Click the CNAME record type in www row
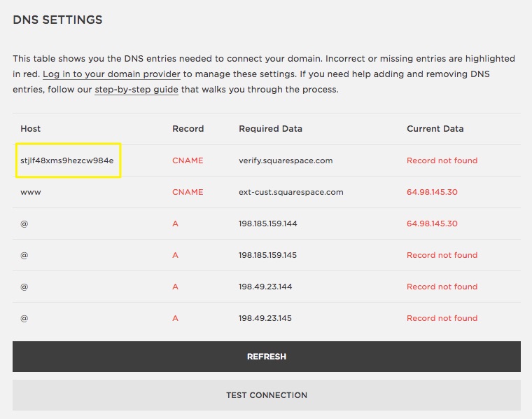The width and height of the screenshot is (532, 419). pos(188,192)
